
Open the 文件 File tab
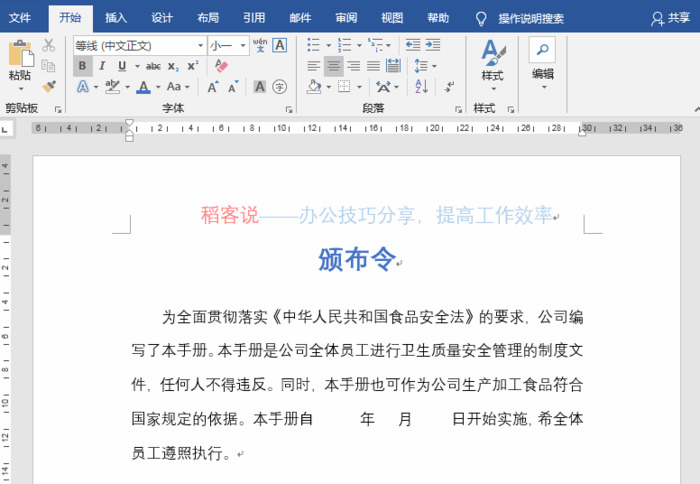point(20,18)
